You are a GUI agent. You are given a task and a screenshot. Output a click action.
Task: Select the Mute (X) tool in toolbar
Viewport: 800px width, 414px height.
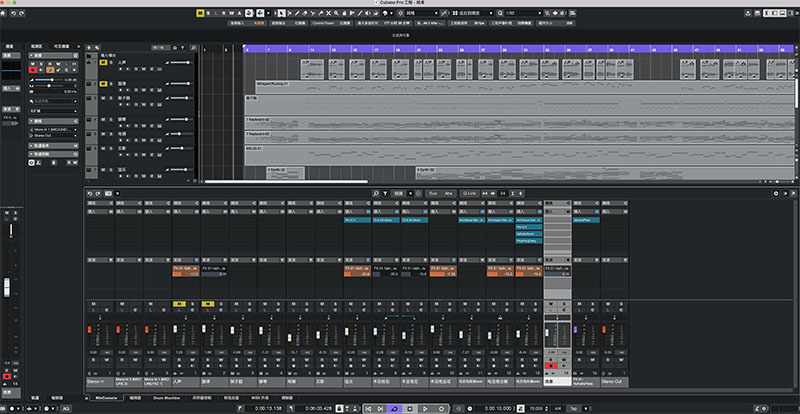pyautogui.click(x=329, y=13)
